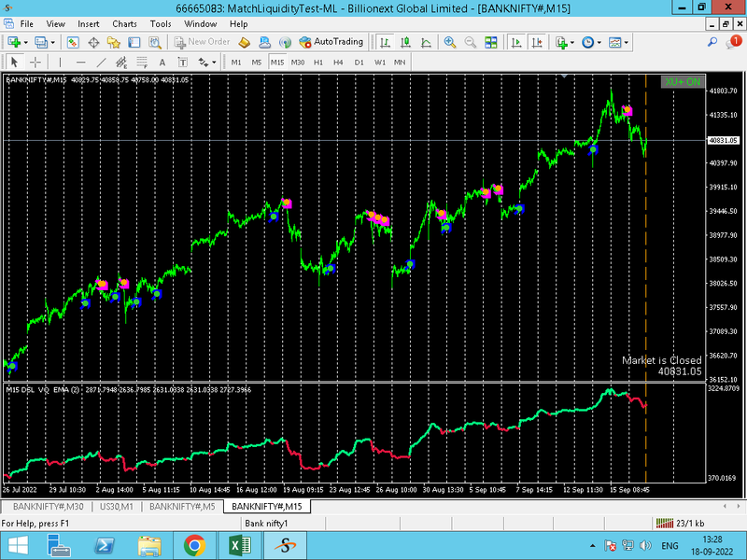Select the horizontal line drawing tool

[x=80, y=62]
